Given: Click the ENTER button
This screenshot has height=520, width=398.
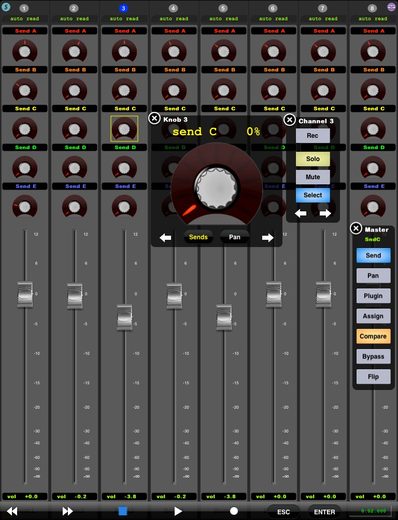Looking at the screenshot, I should click(x=324, y=512).
